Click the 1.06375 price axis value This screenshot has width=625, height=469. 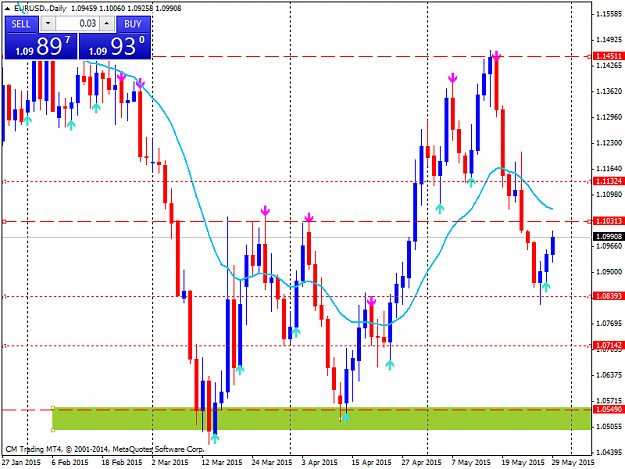(x=609, y=375)
